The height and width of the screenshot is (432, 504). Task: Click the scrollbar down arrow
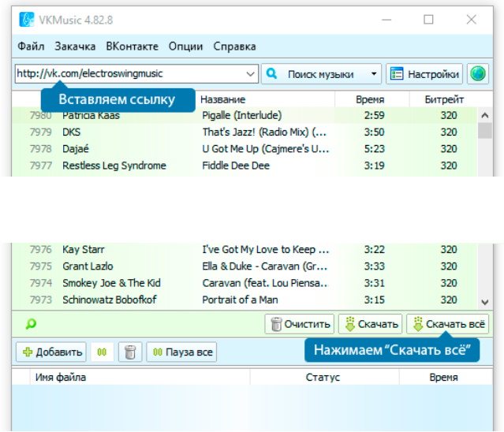point(485,302)
